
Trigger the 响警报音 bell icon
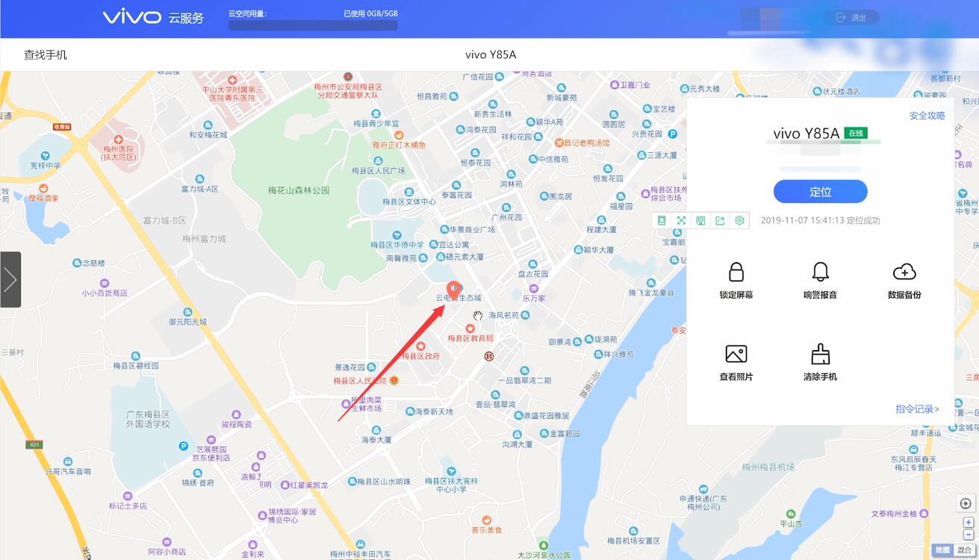tap(821, 271)
